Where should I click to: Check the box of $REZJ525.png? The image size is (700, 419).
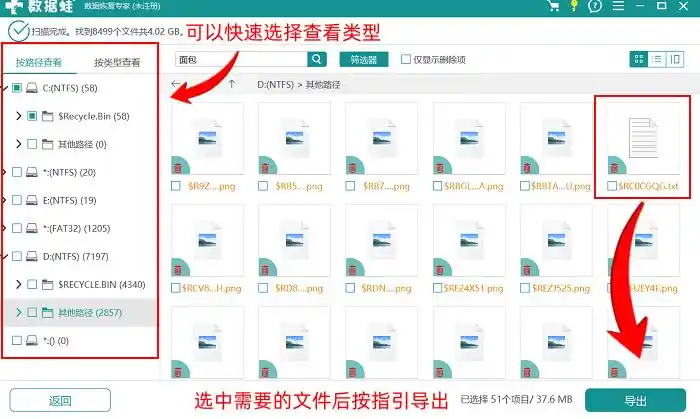(x=525, y=288)
